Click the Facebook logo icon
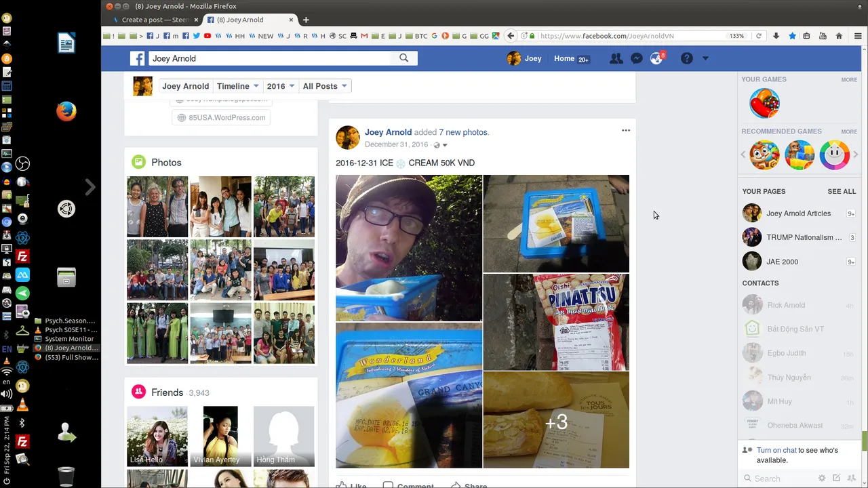This screenshot has height=488, width=868. (138, 59)
